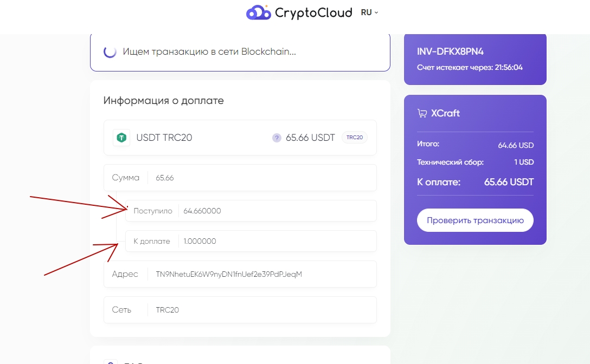590x364 pixels.
Task: Click the green Tether USDT coin icon
Action: [121, 138]
